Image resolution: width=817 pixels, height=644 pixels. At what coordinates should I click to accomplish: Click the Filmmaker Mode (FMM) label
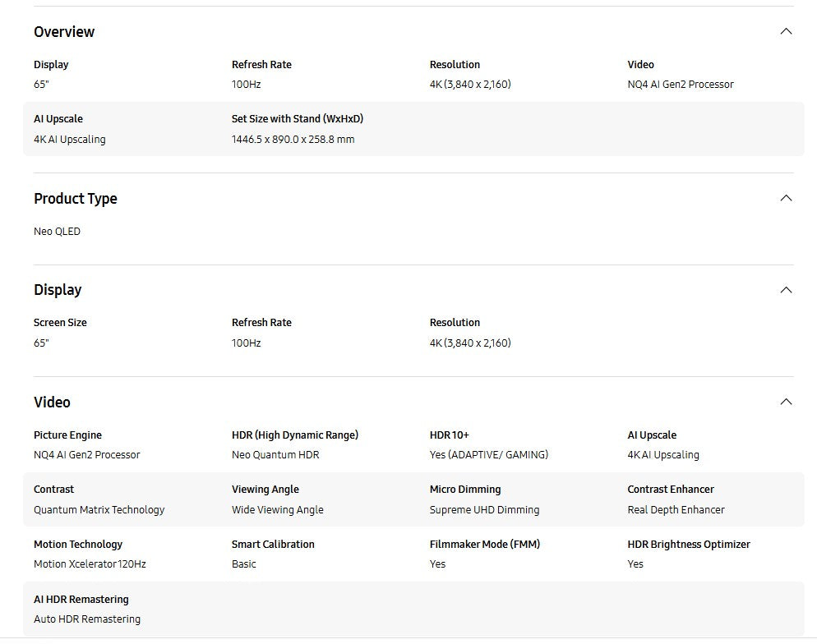tap(485, 545)
